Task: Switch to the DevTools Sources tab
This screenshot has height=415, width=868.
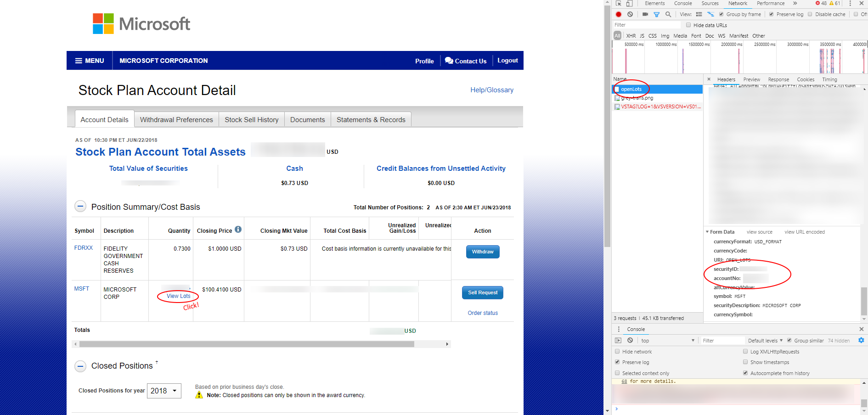Action: (710, 3)
